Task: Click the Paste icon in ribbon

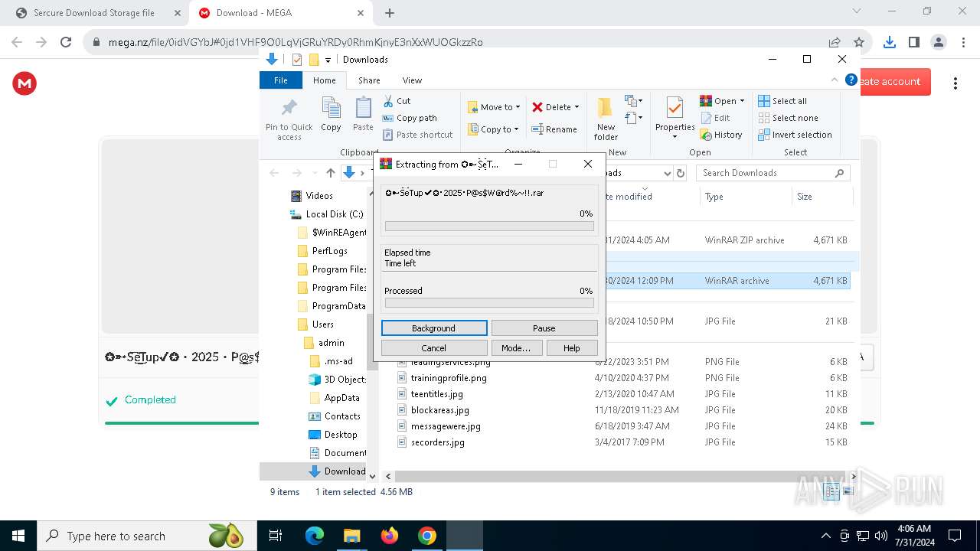Action: (x=363, y=108)
